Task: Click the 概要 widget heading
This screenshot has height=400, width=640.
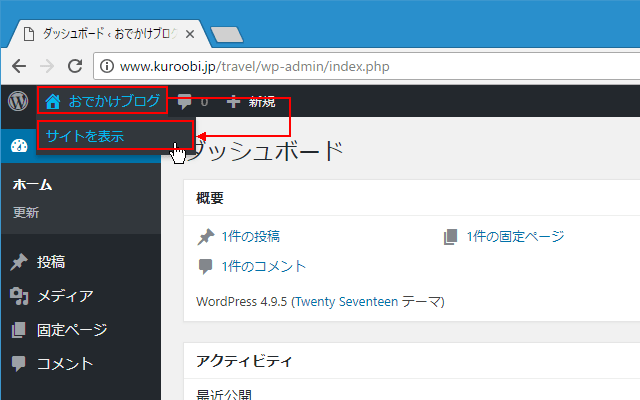Action: pyautogui.click(x=210, y=198)
